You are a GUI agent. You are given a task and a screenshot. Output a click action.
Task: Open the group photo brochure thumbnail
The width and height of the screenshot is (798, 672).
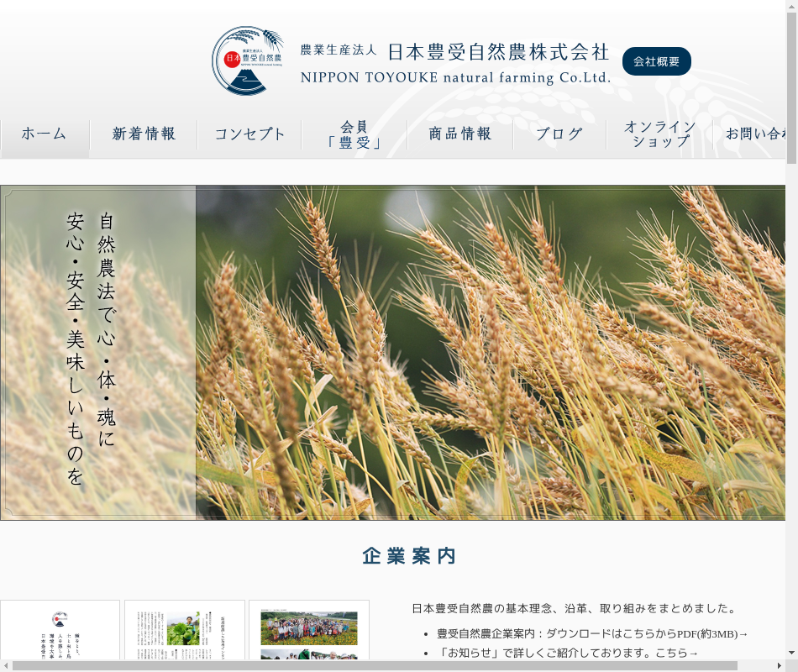click(x=308, y=630)
